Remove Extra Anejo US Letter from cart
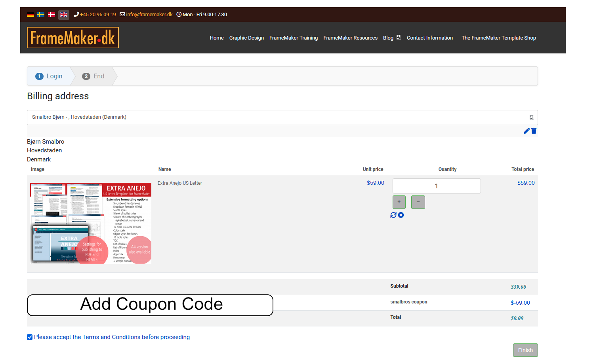Viewport: 599px width, 364px height. click(x=401, y=215)
